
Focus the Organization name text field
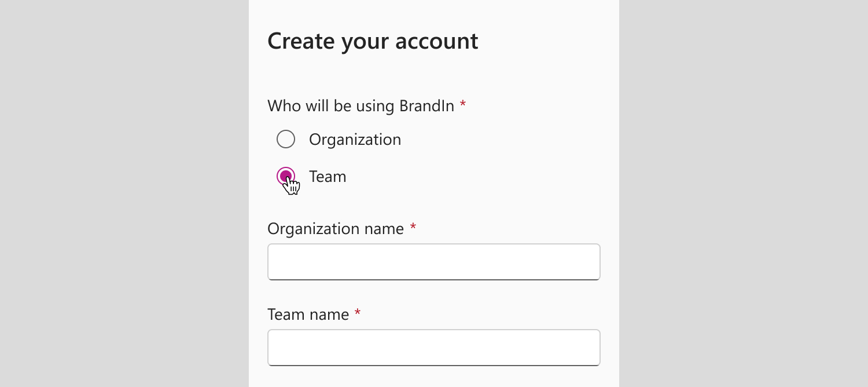[433, 262]
